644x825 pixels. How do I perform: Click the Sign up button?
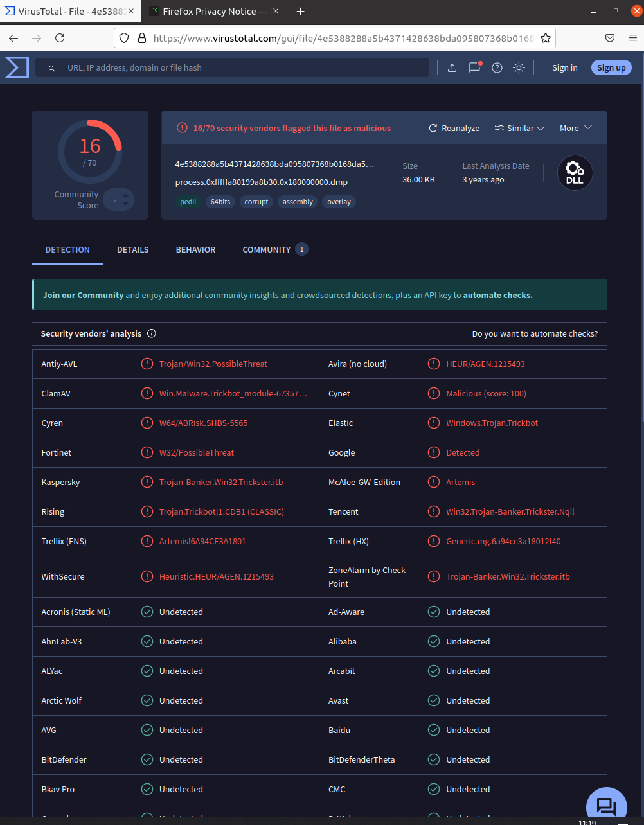tap(611, 67)
